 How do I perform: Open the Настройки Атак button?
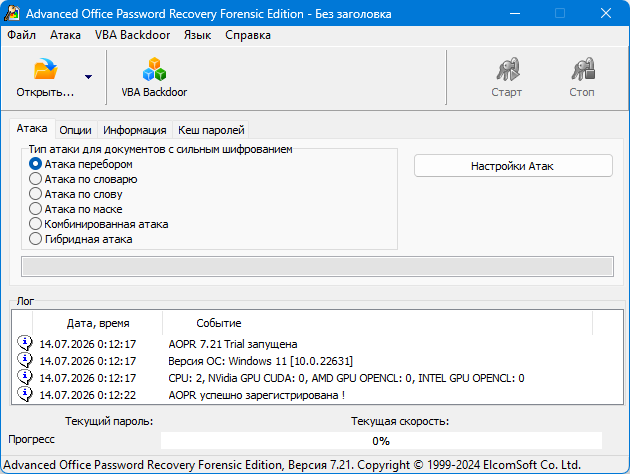tap(513, 166)
